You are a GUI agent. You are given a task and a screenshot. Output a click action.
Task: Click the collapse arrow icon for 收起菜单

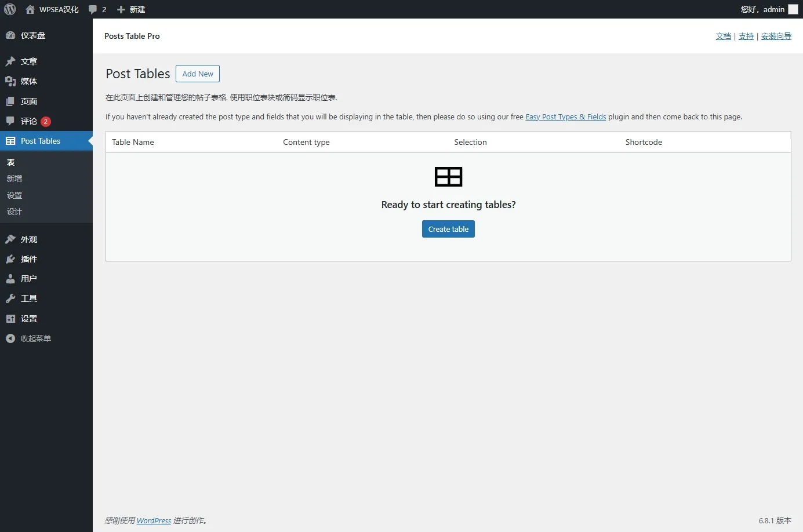[x=10, y=338]
